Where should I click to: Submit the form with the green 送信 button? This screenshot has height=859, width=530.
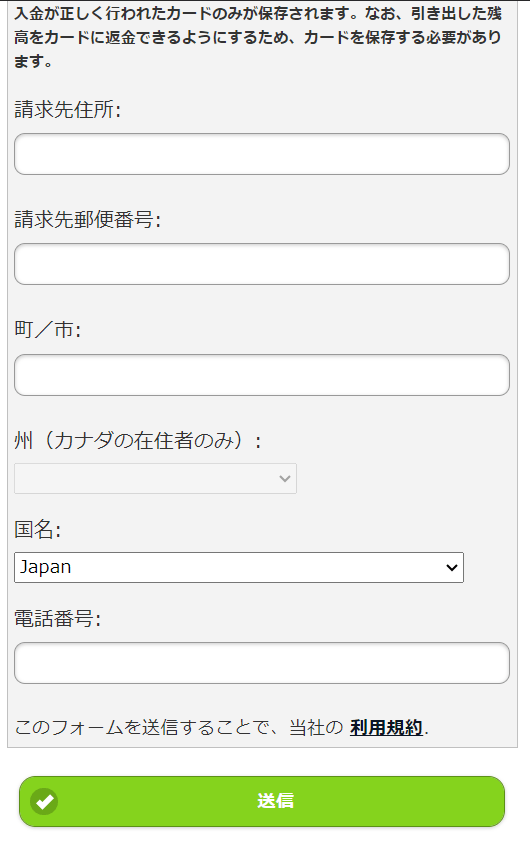(262, 801)
